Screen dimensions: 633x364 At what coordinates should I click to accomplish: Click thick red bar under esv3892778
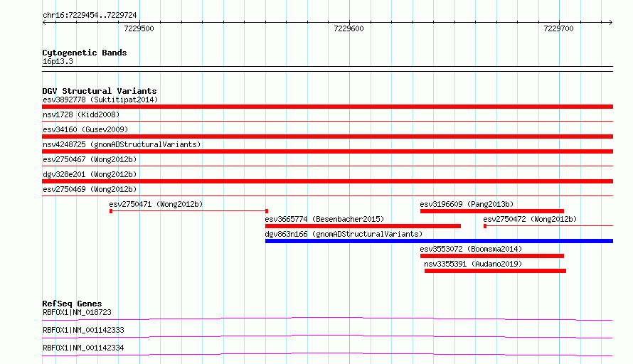(327, 107)
